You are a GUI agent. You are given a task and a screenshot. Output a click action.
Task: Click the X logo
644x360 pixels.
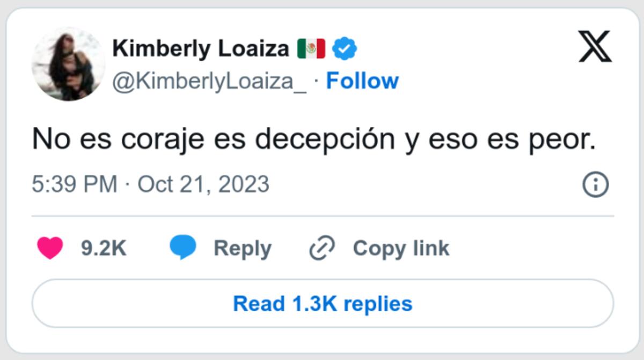[595, 46]
